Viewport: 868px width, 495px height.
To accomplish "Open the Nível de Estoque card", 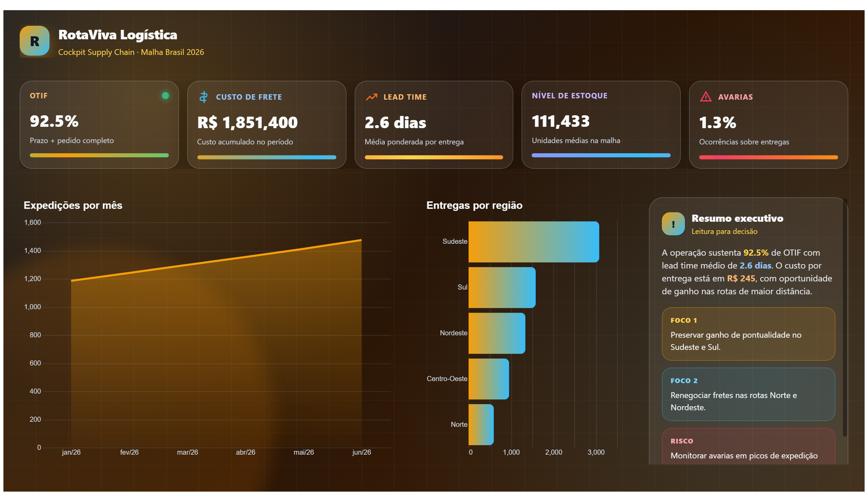I will pyautogui.click(x=601, y=125).
